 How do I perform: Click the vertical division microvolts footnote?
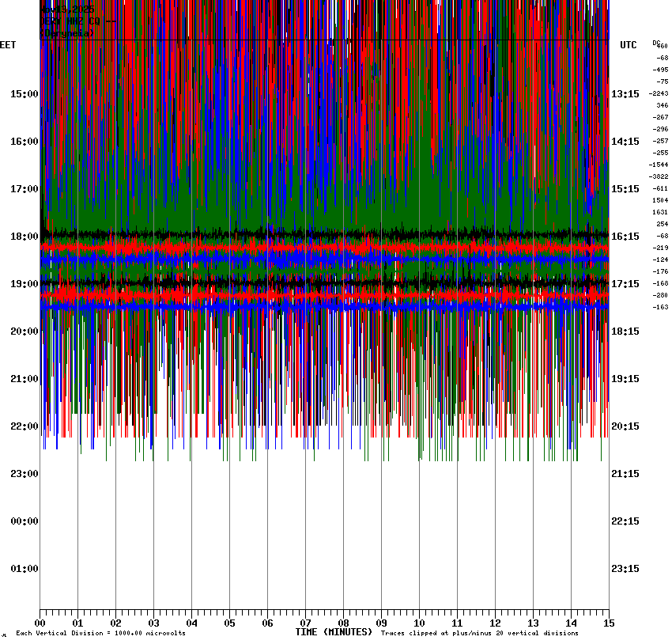click(100, 633)
